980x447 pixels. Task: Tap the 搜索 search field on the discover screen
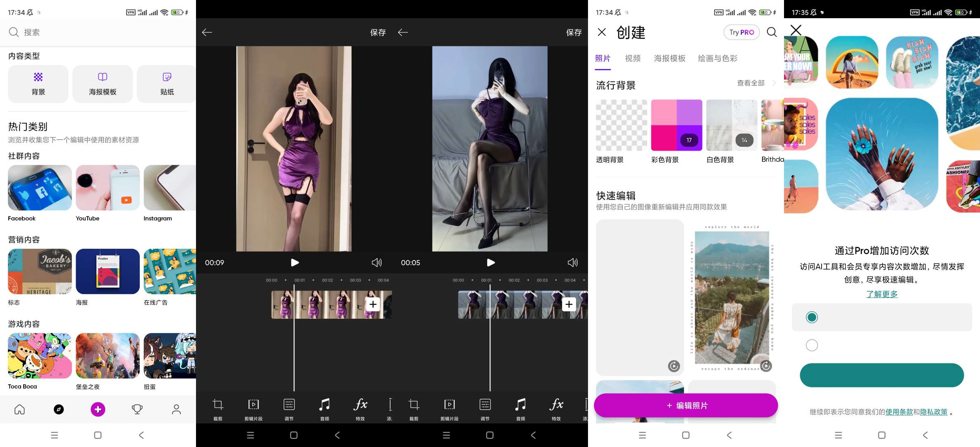pyautogui.click(x=98, y=32)
